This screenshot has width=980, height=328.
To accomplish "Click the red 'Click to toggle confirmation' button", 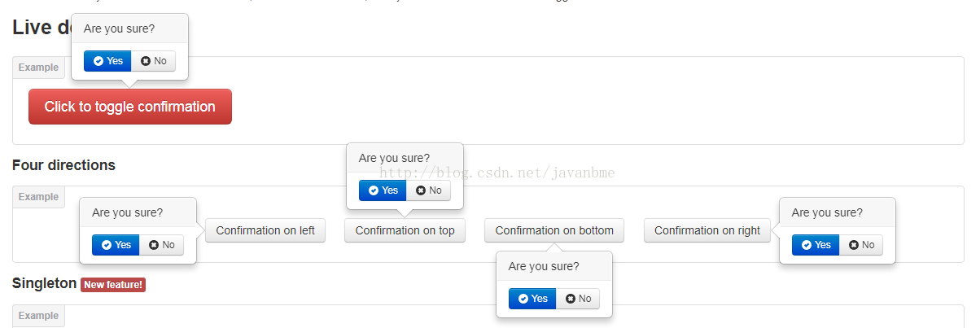I will tap(130, 107).
